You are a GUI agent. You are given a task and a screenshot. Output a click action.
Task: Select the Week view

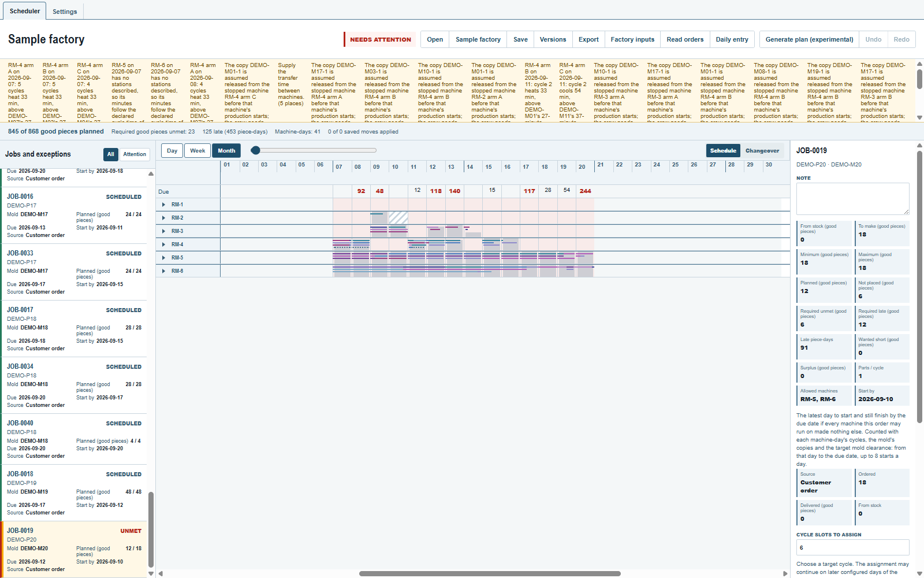pos(198,151)
